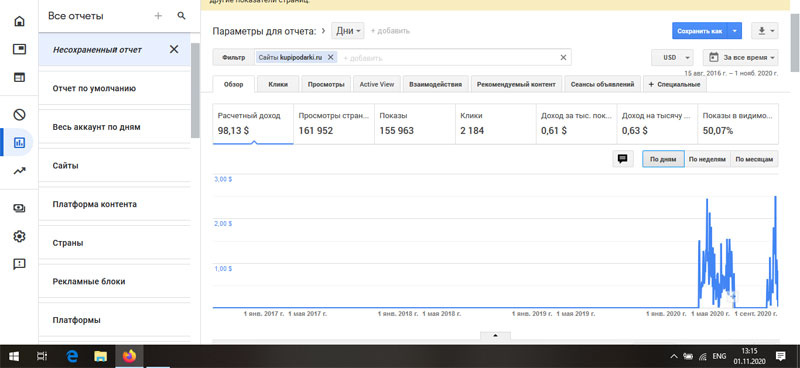Open network status tray icon
The height and width of the screenshot is (368, 800).
703,356
